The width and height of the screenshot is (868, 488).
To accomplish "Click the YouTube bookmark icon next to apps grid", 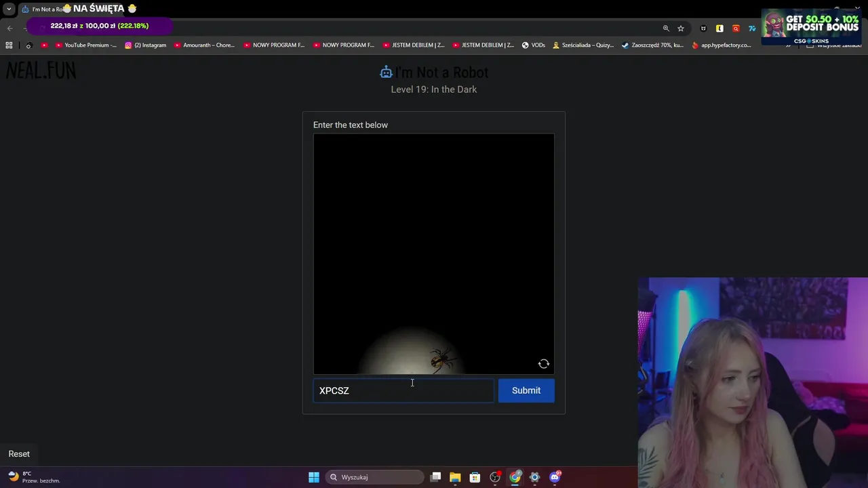I will coord(45,45).
